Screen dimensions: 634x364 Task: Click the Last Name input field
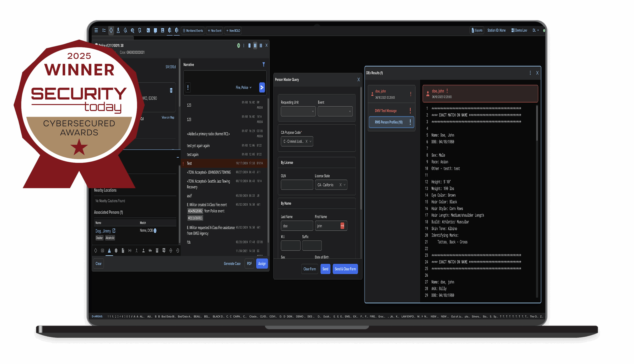pyautogui.click(x=297, y=226)
